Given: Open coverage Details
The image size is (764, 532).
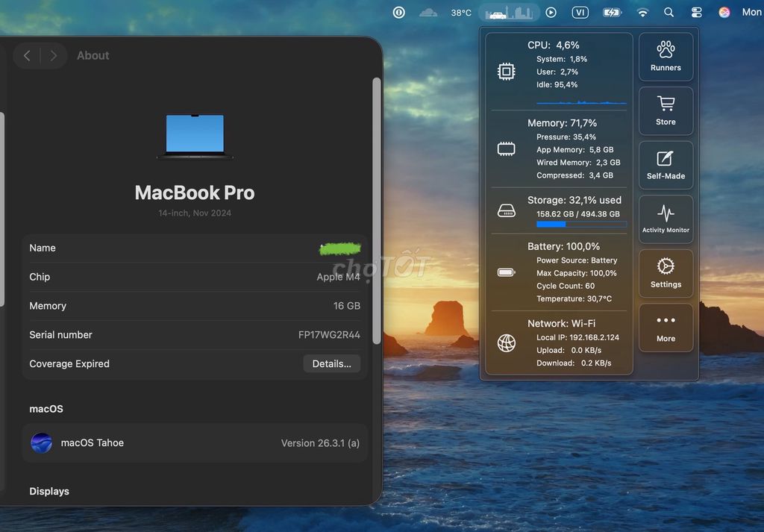Looking at the screenshot, I should click(331, 363).
